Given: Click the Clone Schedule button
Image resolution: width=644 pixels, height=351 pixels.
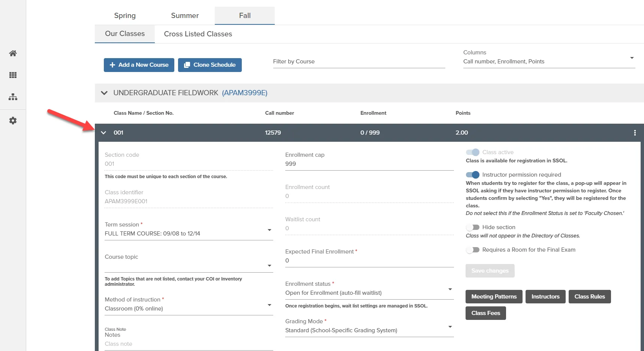Looking at the screenshot, I should [210, 65].
